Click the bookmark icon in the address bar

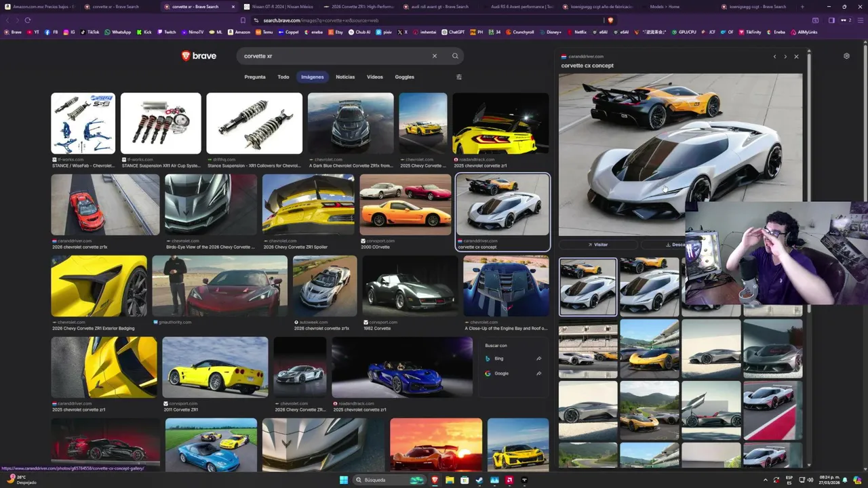click(243, 20)
